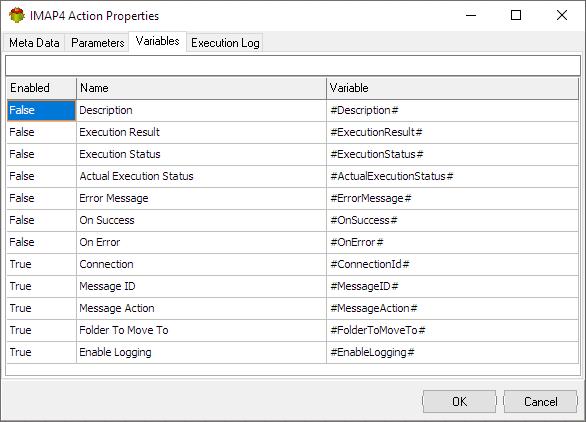
Task: Select Enabled cell of Actual Execution Status row
Action: click(41, 176)
